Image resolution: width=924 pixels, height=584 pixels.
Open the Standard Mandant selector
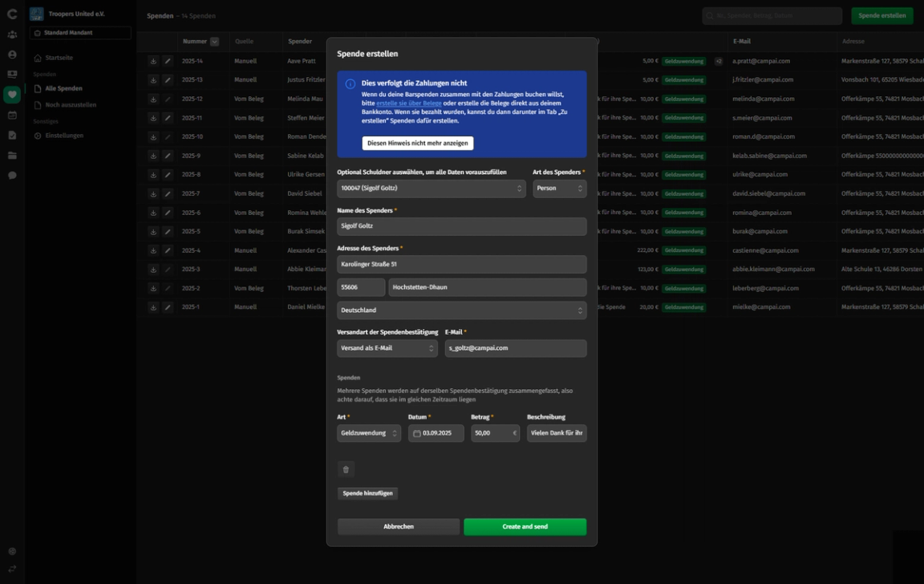(x=81, y=33)
